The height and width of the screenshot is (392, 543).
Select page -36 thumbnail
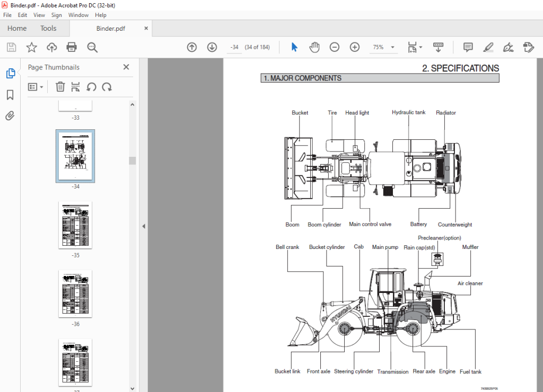pos(75,294)
